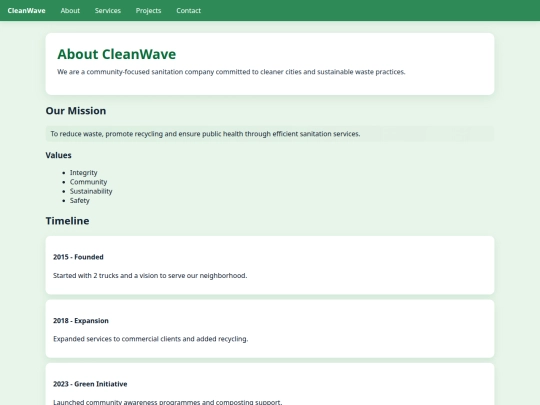This screenshot has width=540, height=405.
Task: Open the About nav link
Action: (x=70, y=11)
